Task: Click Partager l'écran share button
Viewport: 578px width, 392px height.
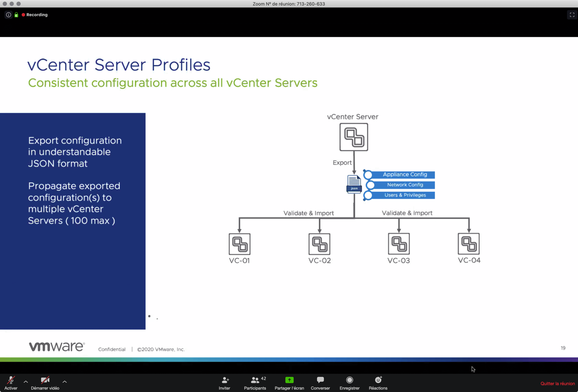Action: click(x=289, y=383)
